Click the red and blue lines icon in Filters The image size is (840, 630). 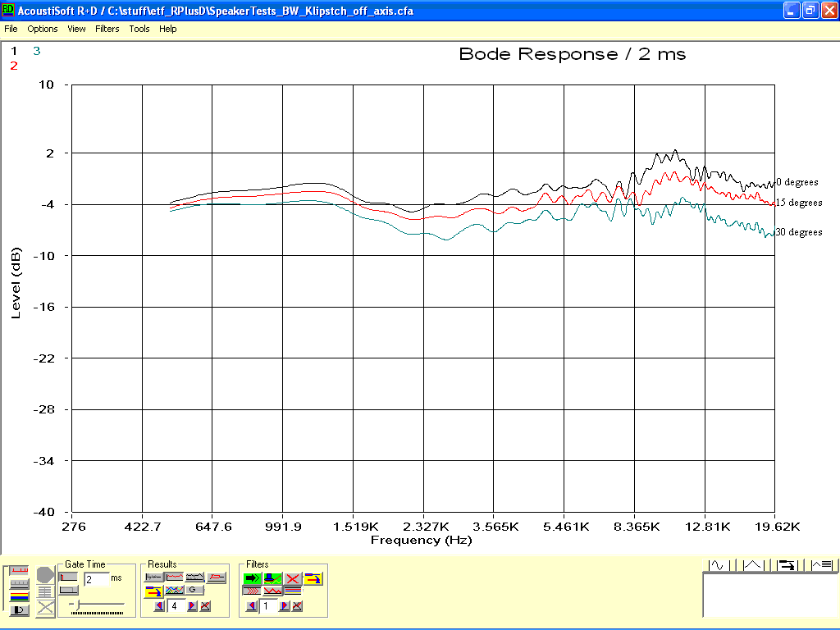coord(293,591)
